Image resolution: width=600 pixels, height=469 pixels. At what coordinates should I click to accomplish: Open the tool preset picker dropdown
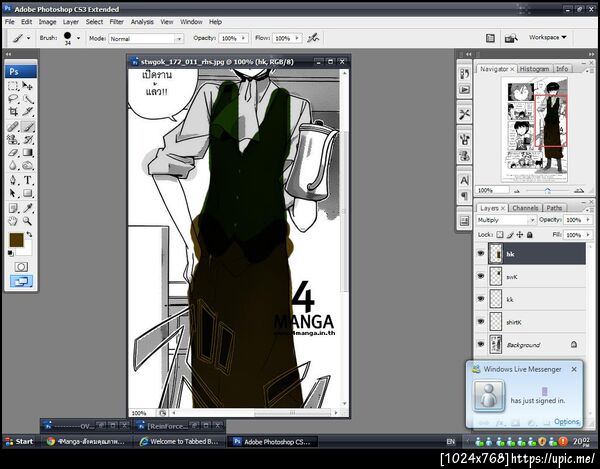[28, 38]
